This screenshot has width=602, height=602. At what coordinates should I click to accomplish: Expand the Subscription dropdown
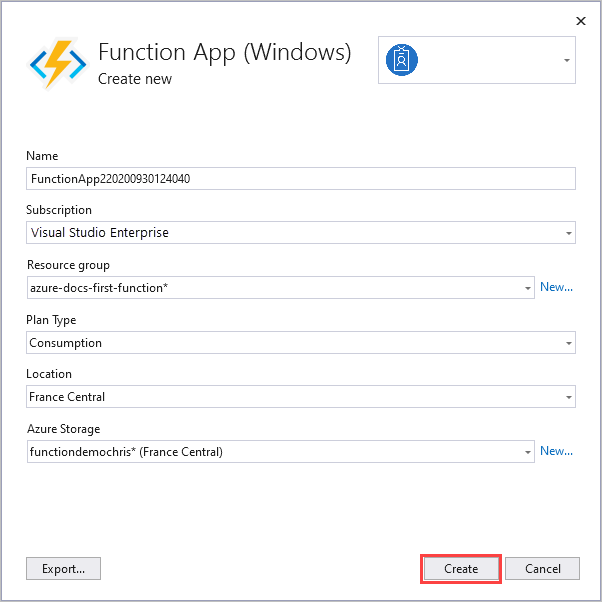[x=569, y=233]
